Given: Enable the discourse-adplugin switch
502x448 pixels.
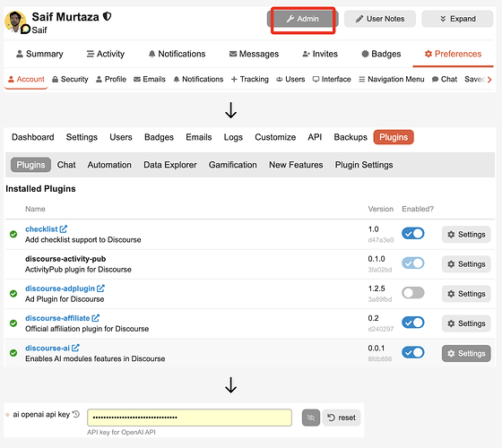Looking at the screenshot, I should coord(413,293).
